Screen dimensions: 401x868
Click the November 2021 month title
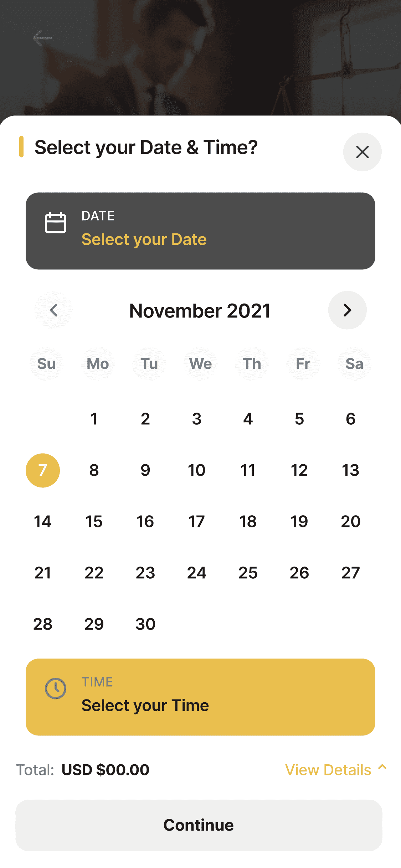[x=200, y=311]
